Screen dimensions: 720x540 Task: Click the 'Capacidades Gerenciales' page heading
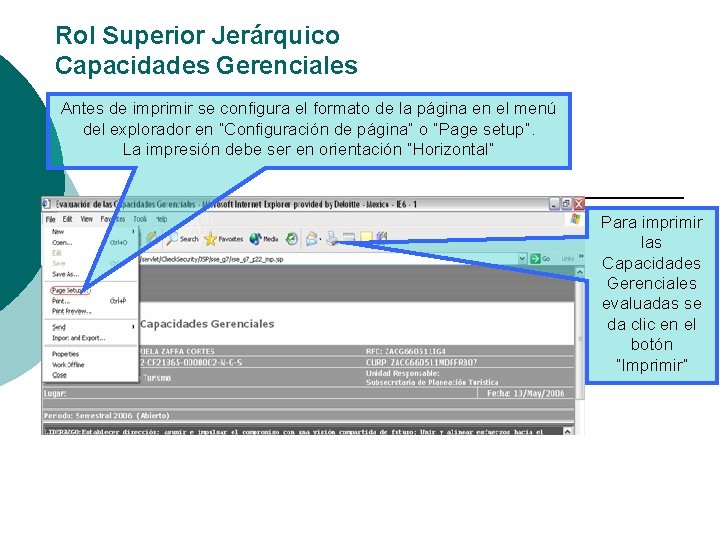pyautogui.click(x=207, y=324)
